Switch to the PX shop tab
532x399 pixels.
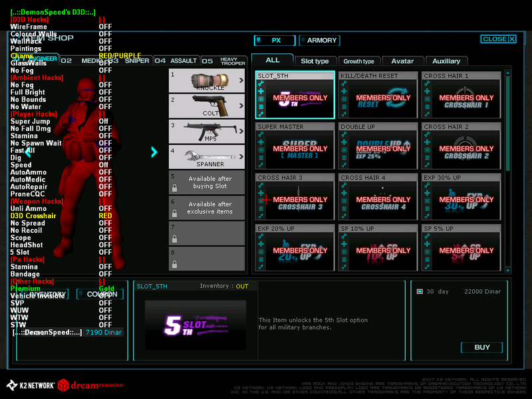(x=275, y=41)
